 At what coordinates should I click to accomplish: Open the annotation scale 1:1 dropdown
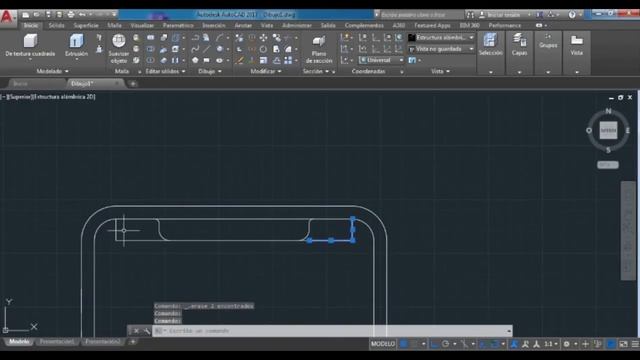pyautogui.click(x=551, y=344)
